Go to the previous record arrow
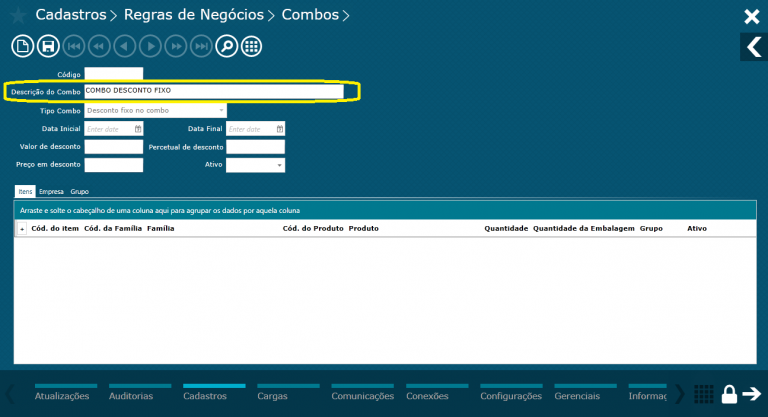This screenshot has height=417, width=768. [x=124, y=47]
